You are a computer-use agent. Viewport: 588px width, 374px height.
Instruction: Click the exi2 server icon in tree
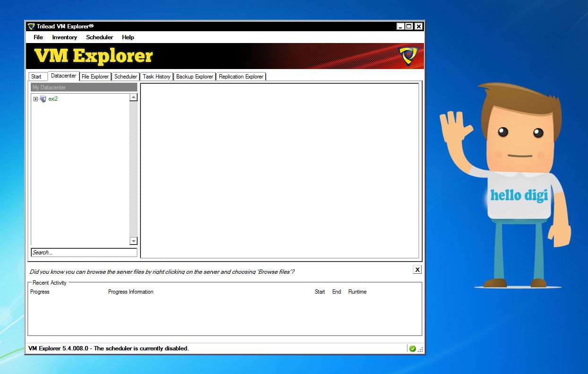coord(43,99)
